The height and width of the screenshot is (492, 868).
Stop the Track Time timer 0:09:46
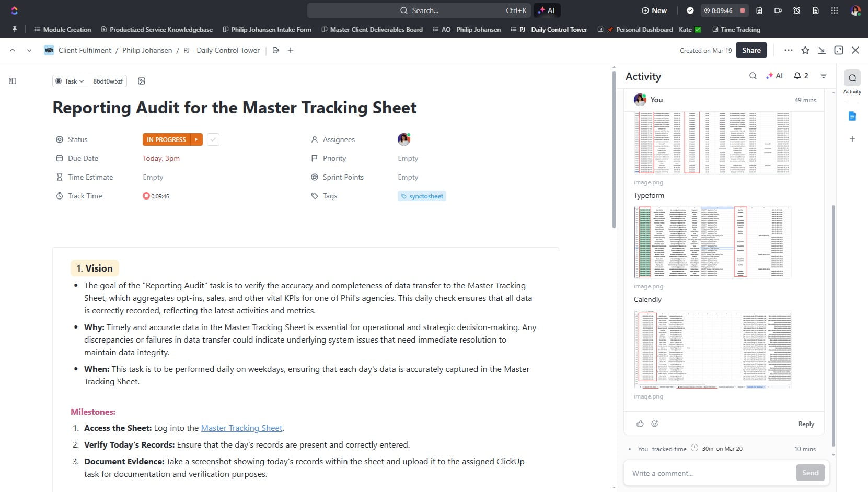coord(146,196)
